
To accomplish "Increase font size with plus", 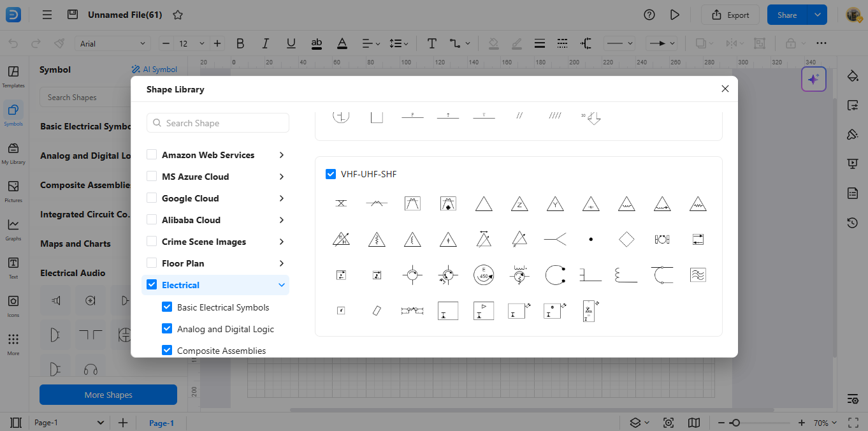I will coord(217,43).
